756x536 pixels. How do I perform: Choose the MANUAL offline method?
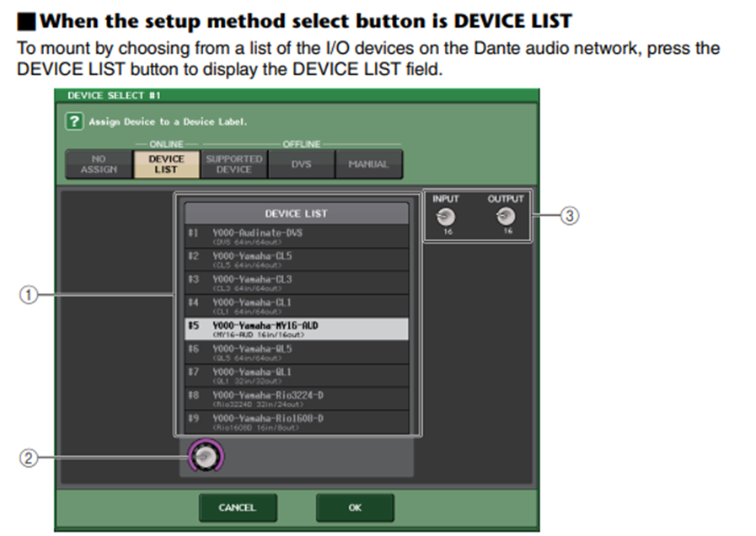pyautogui.click(x=368, y=163)
